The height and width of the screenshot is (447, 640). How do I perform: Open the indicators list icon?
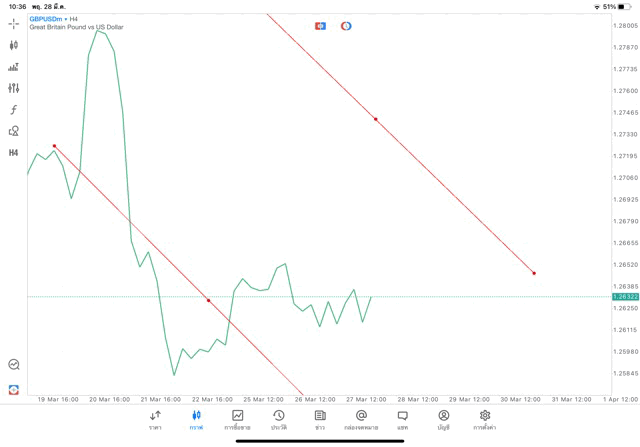13,67
